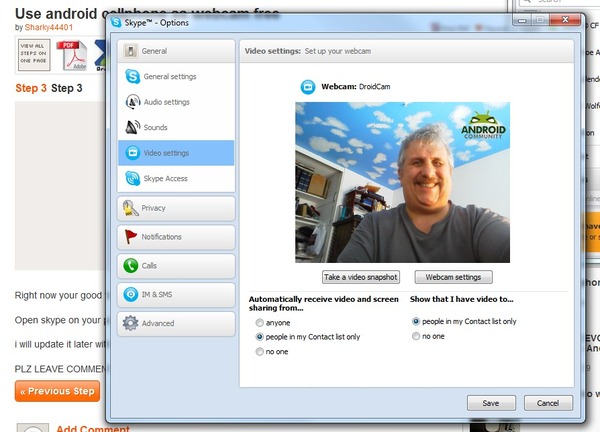Expand the Notifications options section
Screen dimensions: 600x432
(x=176, y=237)
